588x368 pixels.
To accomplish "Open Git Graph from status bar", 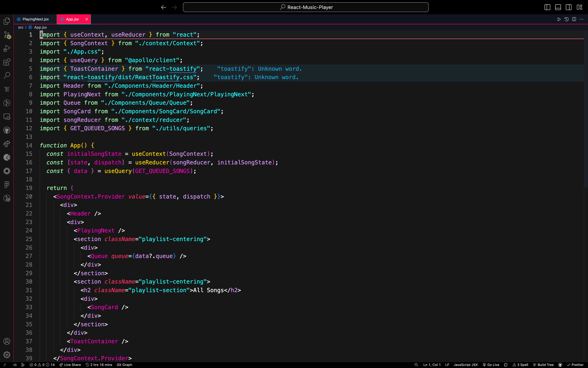I will click(x=124, y=365).
